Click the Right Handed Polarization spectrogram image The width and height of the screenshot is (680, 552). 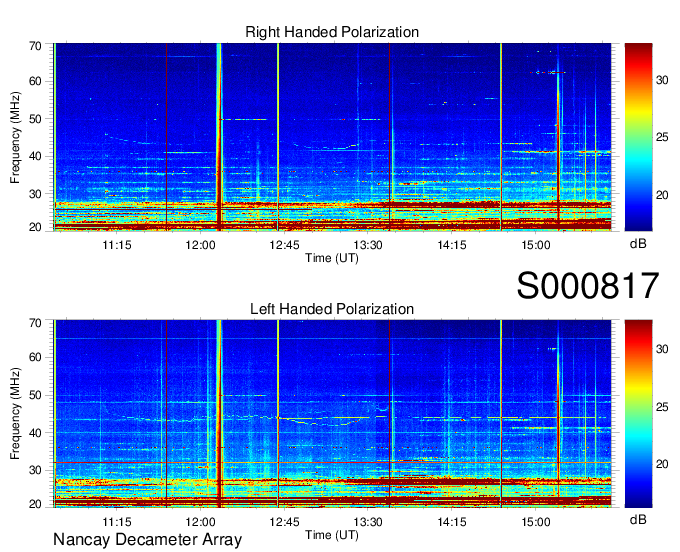pyautogui.click(x=332, y=137)
